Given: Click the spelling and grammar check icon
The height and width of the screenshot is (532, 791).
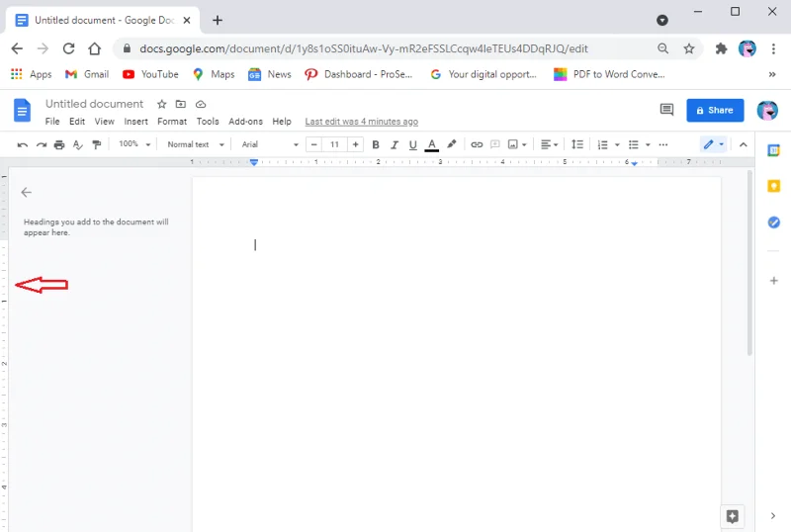Looking at the screenshot, I should tap(78, 144).
